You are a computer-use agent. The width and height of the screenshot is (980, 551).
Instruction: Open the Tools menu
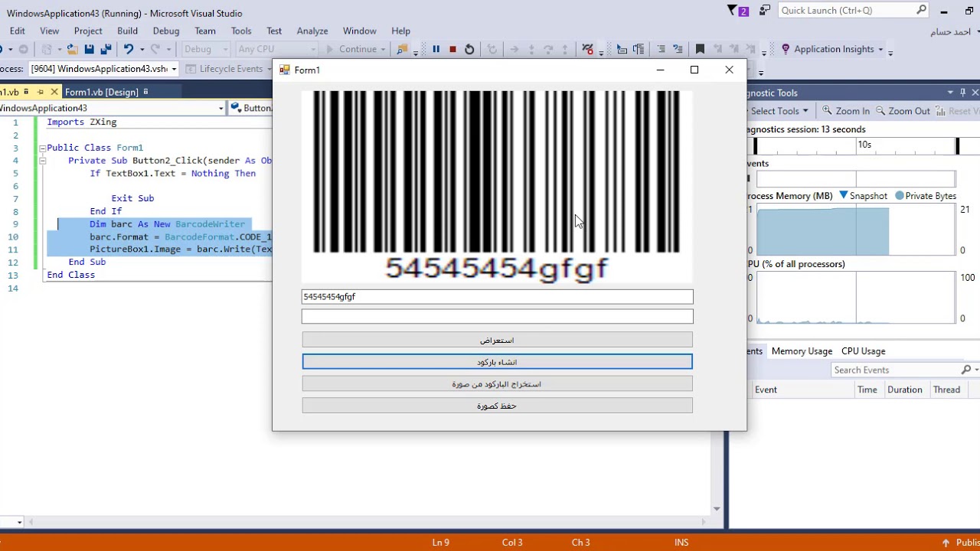click(x=241, y=31)
